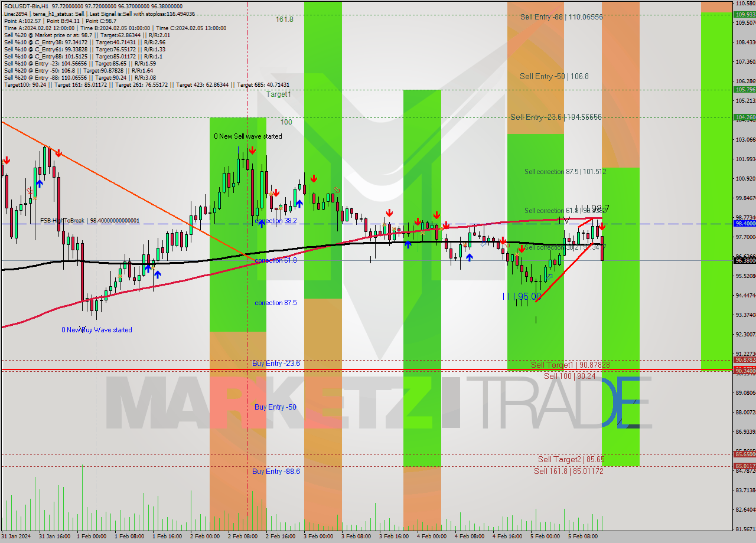Click the blue 'correction 87.5' label
Viewport: 756px width, 543px height.
(276, 303)
